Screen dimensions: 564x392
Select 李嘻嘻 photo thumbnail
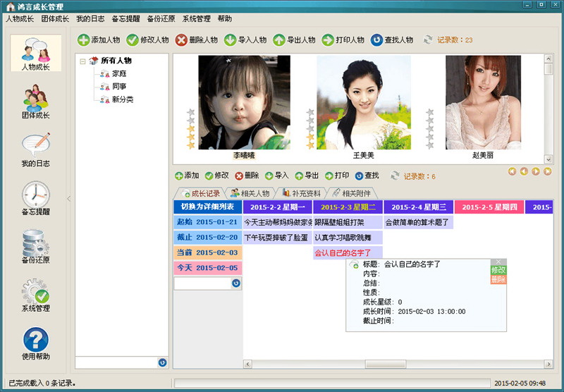244,102
